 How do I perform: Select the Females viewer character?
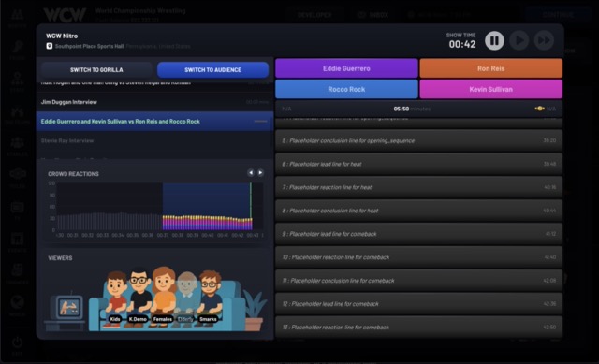pos(163,296)
